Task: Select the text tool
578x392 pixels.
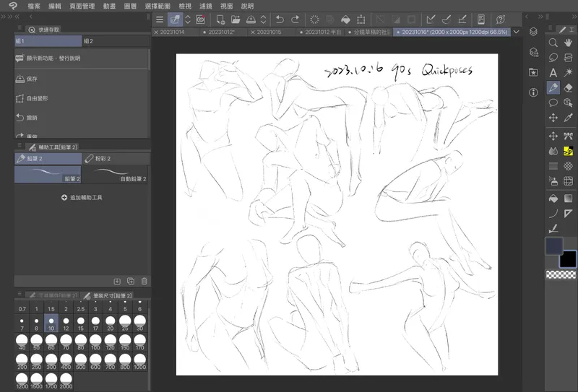Action: point(553,72)
